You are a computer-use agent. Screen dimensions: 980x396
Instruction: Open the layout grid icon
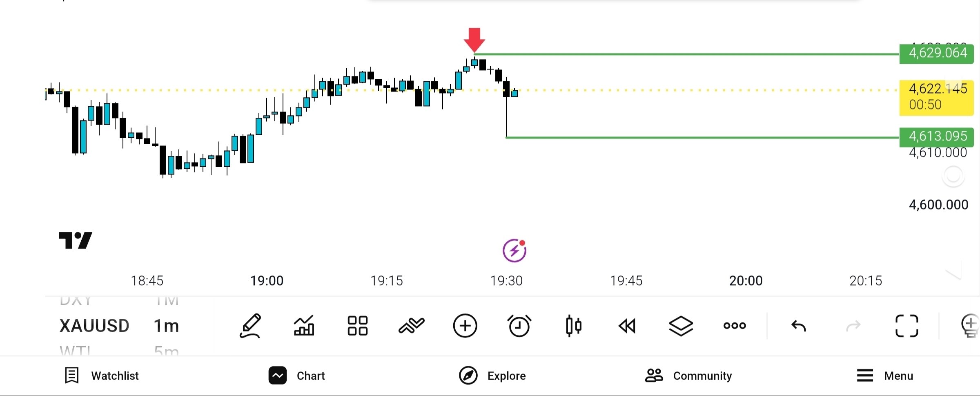coord(357,326)
